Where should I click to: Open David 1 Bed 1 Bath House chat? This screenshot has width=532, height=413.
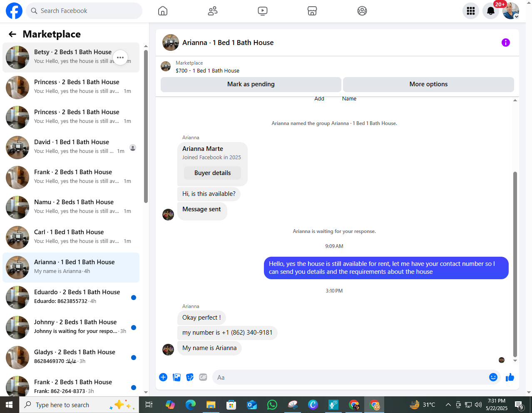pyautogui.click(x=71, y=148)
